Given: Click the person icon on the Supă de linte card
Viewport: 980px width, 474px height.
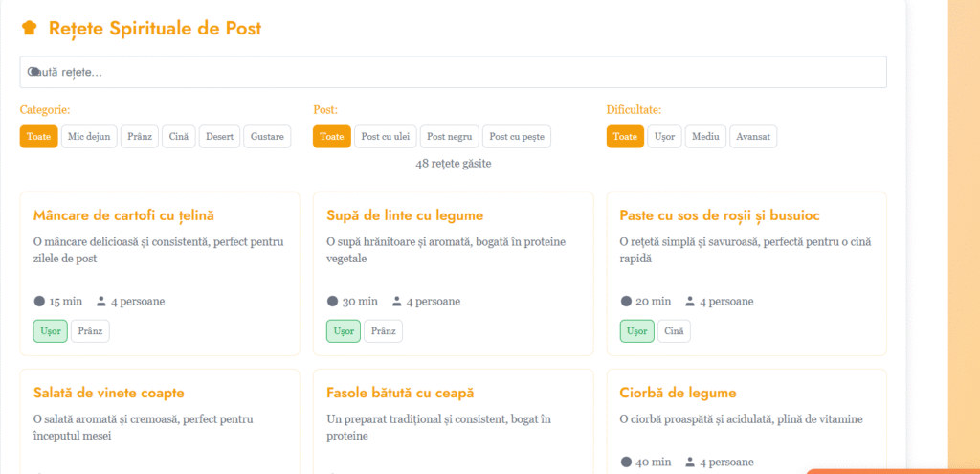Looking at the screenshot, I should coord(397,302).
